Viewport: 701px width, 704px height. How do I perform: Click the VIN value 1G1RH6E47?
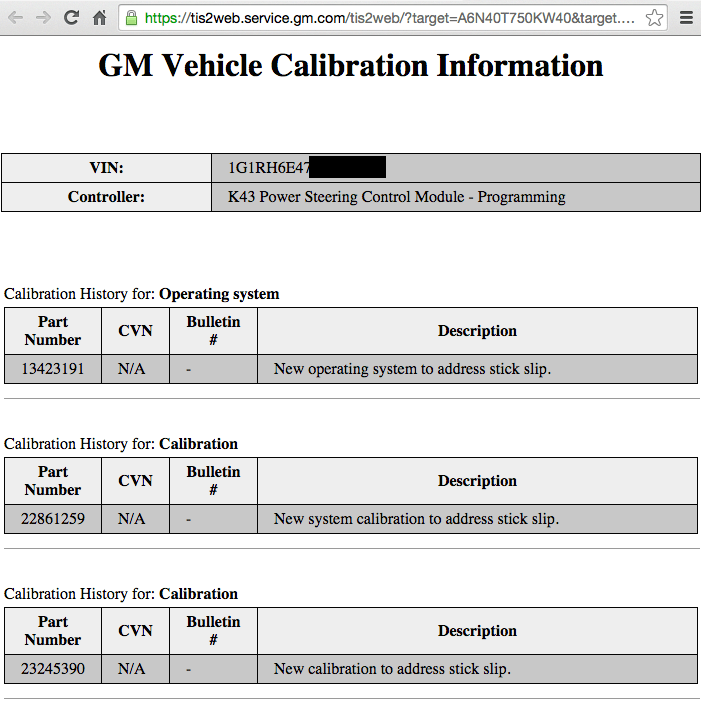pyautogui.click(x=269, y=168)
